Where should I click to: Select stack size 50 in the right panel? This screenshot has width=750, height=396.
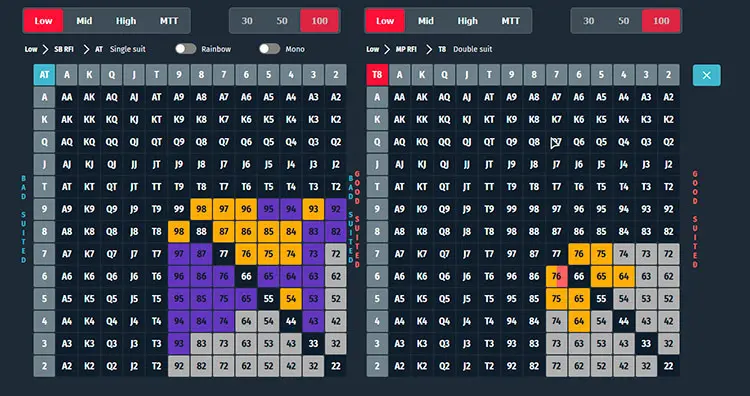623,21
